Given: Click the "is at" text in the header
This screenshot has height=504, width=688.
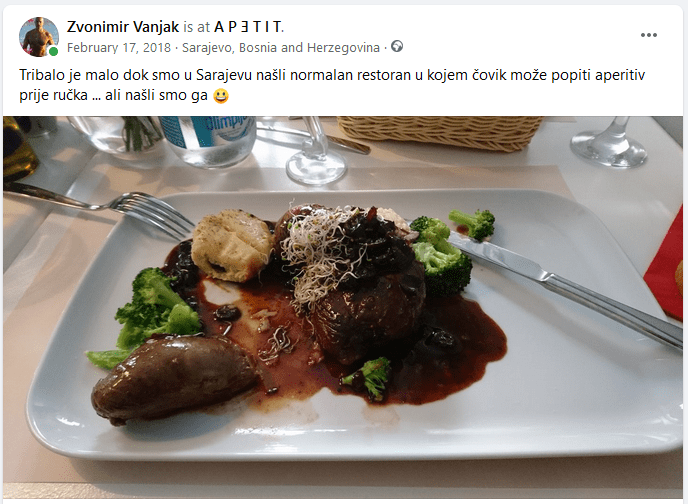Looking at the screenshot, I should tap(197, 27).
